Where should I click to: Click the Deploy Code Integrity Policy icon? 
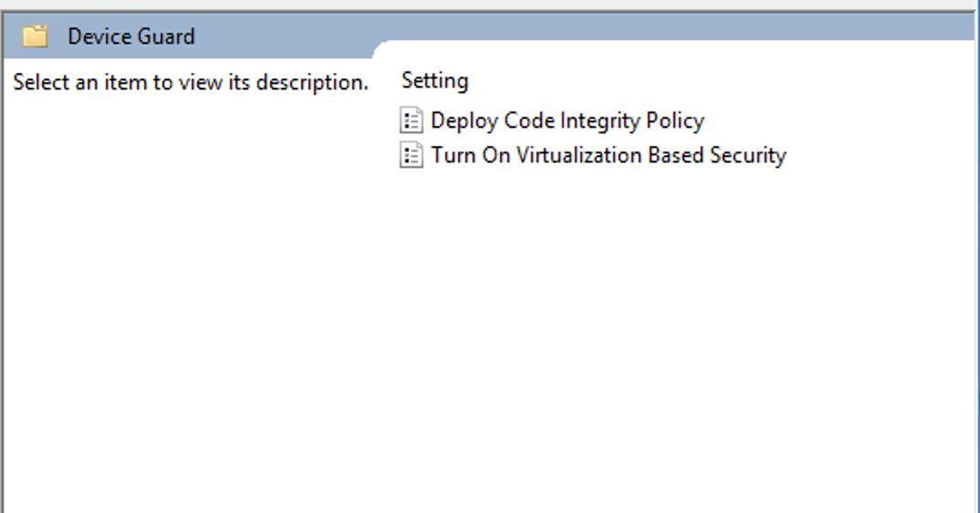point(412,120)
